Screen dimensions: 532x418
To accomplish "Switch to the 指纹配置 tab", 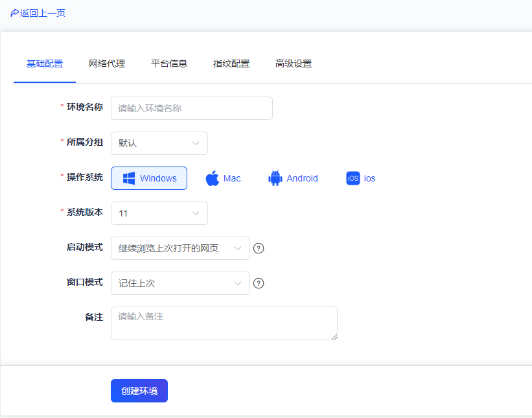I will click(231, 64).
